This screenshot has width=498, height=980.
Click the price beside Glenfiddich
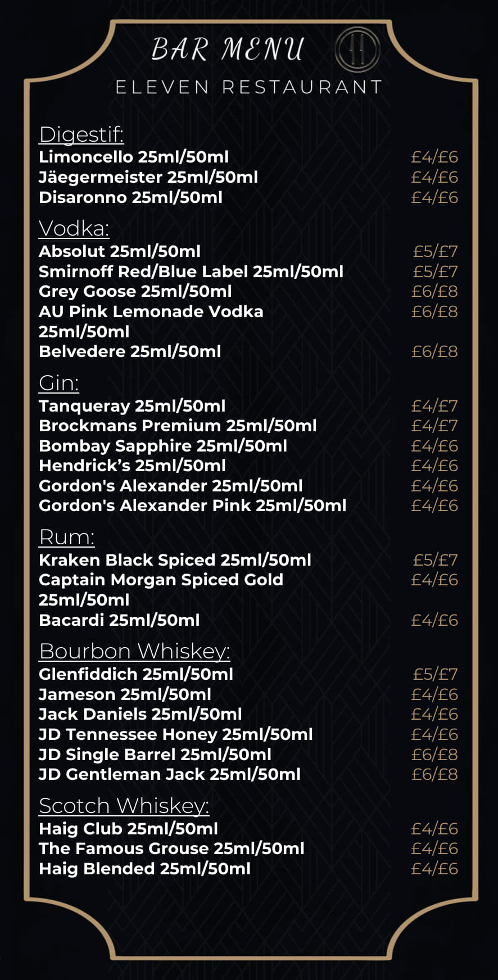(x=435, y=674)
